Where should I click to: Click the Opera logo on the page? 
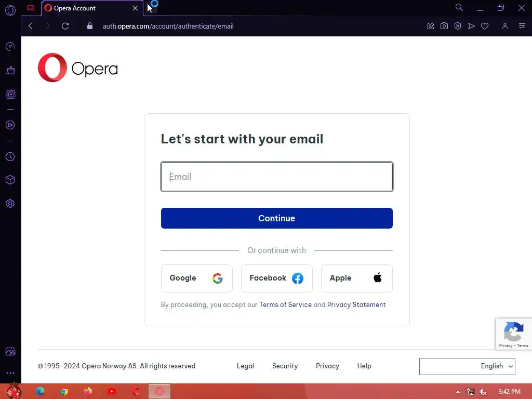(x=78, y=68)
